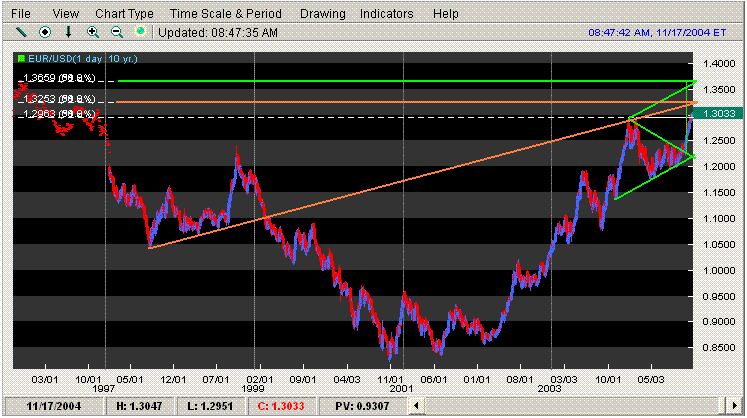Open the Drawing menu

323,14
